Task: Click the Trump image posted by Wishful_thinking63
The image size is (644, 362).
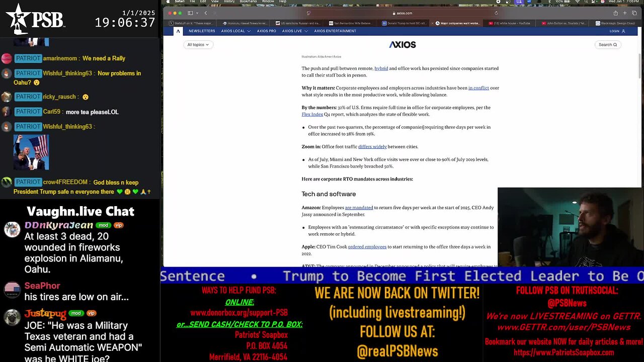Action: (31, 152)
